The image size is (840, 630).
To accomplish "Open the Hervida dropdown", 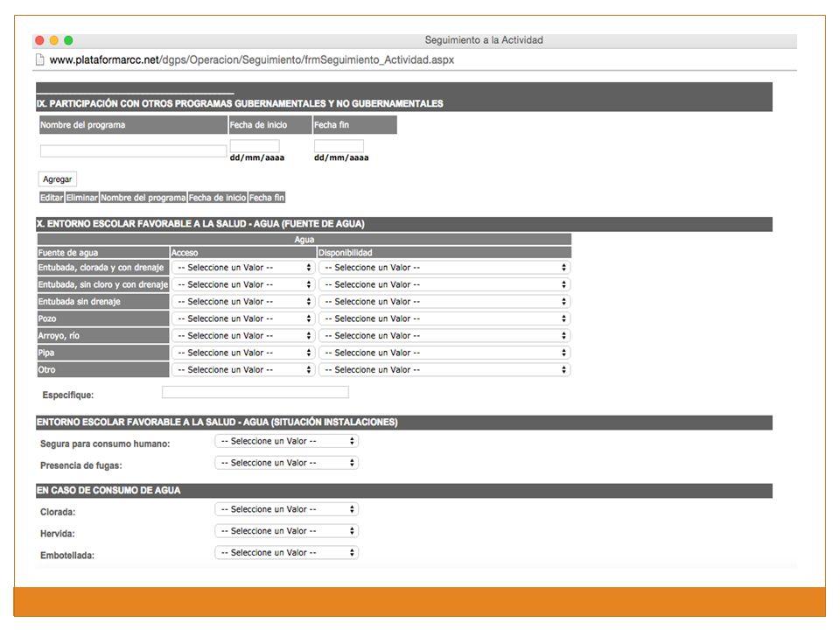I will pyautogui.click(x=287, y=531).
